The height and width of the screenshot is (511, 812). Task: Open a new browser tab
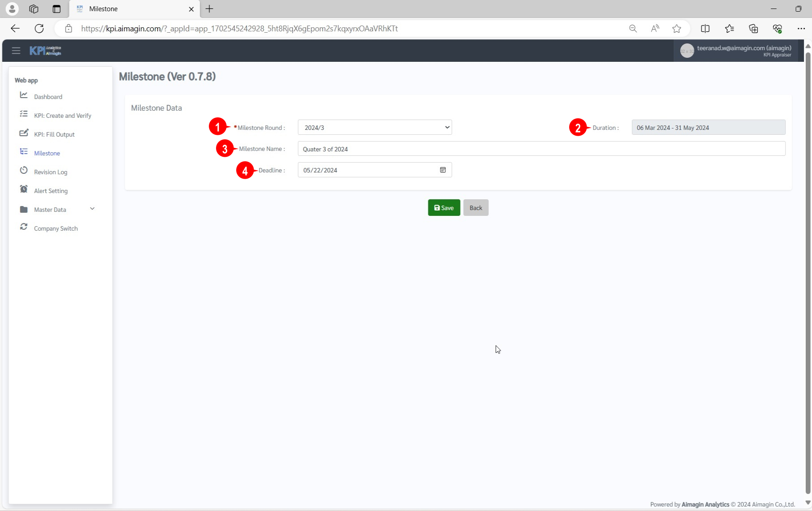pyautogui.click(x=209, y=9)
